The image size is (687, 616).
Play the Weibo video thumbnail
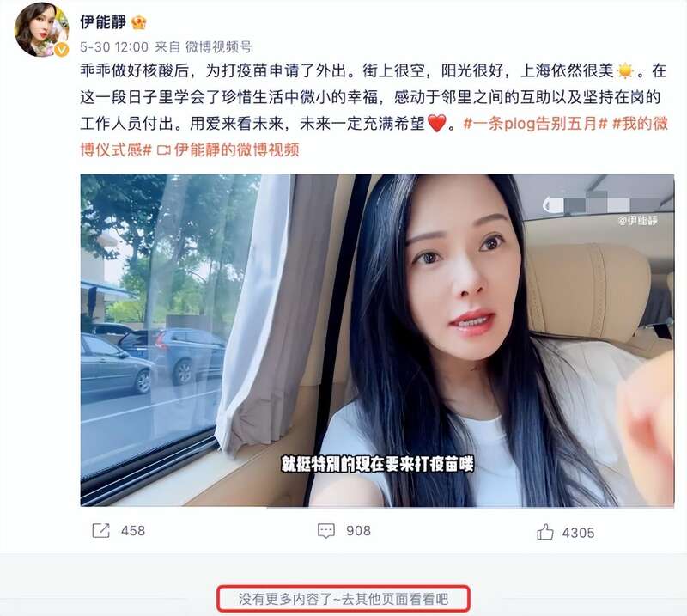coord(377,340)
